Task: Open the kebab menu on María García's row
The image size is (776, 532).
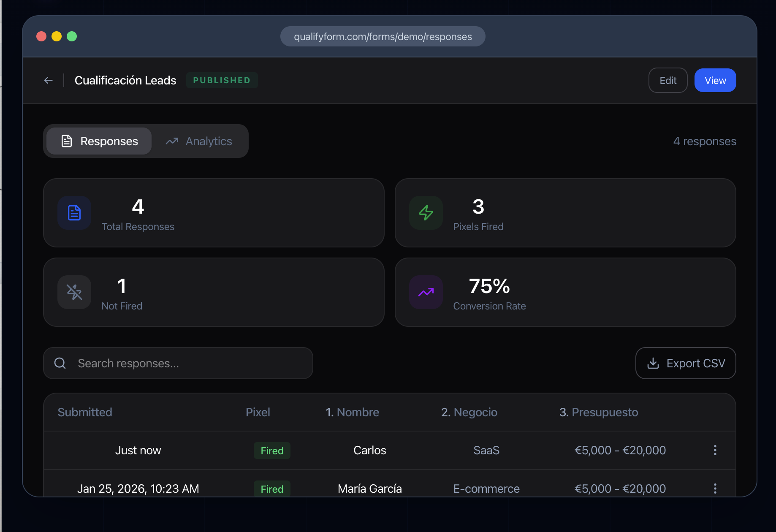Action: 715,489
